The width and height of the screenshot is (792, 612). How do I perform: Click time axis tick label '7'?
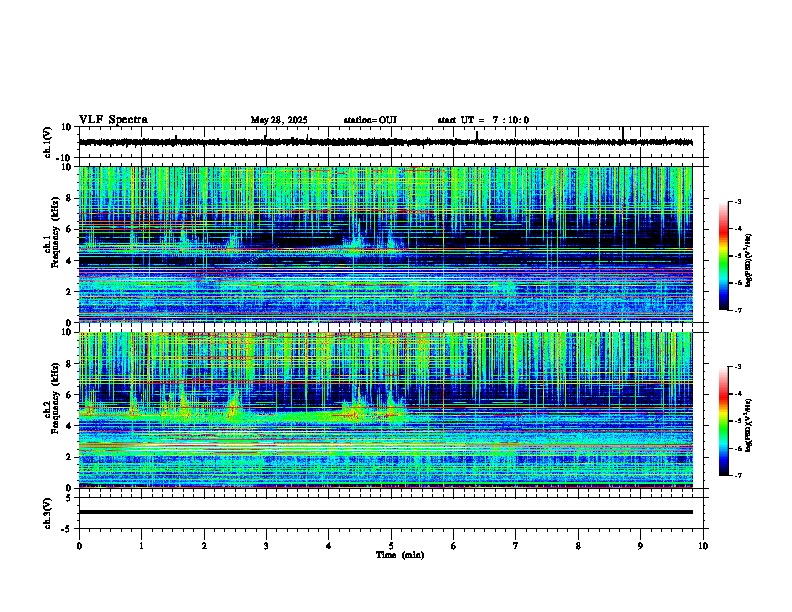click(x=516, y=546)
